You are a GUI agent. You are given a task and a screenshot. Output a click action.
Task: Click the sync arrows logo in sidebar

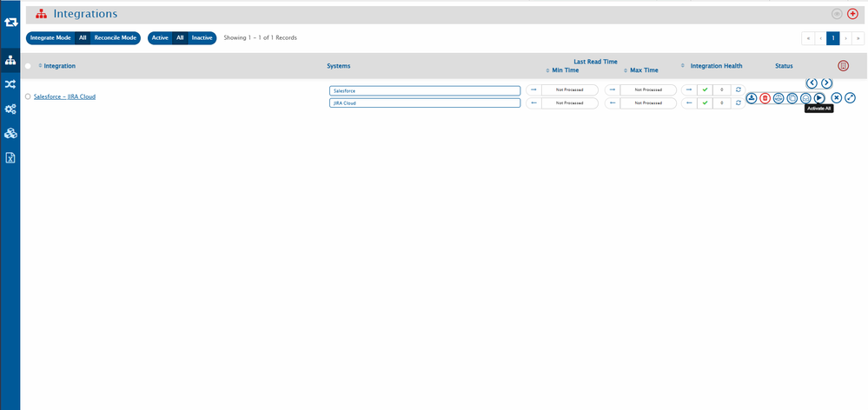[10, 23]
